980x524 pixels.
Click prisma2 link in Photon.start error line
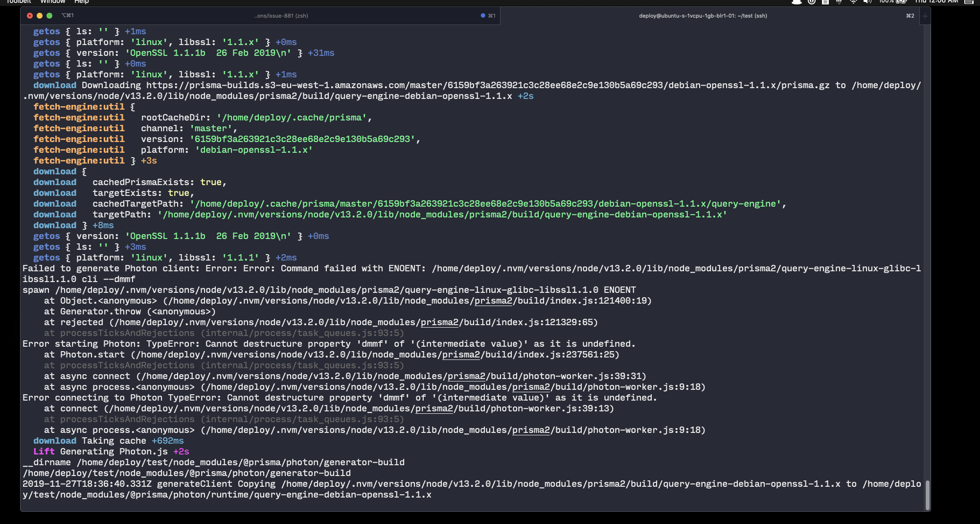[460, 354]
